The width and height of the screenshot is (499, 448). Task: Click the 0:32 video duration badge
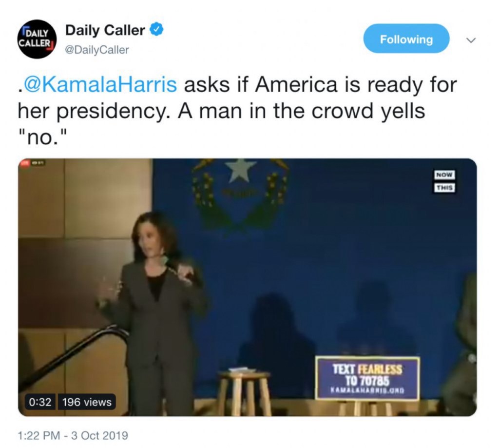coord(40,402)
